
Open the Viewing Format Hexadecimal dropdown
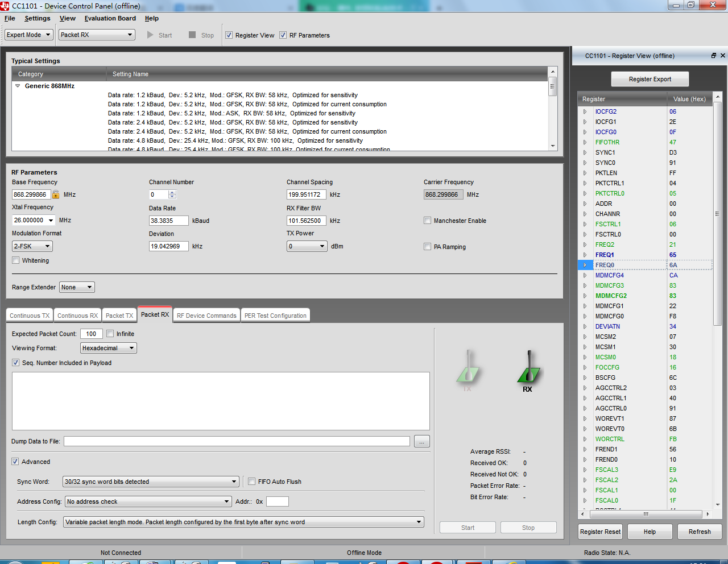pyautogui.click(x=108, y=348)
